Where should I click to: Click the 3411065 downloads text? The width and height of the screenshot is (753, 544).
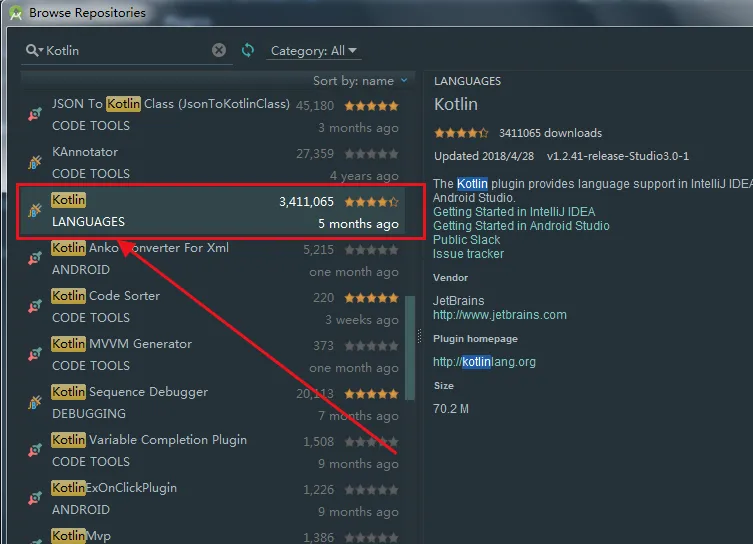pos(550,133)
